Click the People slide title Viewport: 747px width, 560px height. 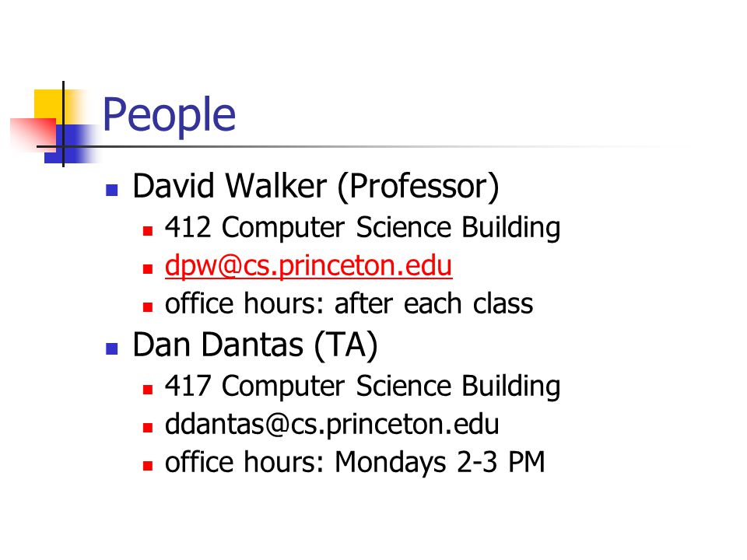[169, 114]
